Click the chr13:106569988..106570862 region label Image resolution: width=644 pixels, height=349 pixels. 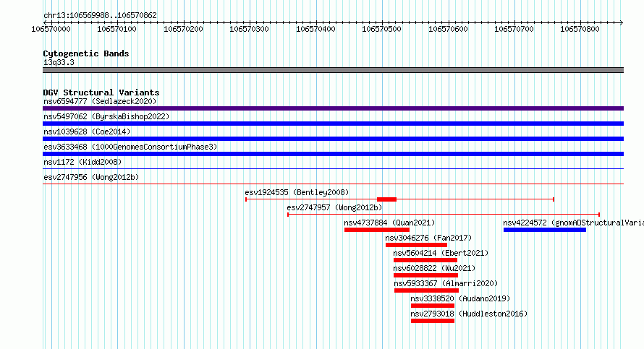click(100, 15)
